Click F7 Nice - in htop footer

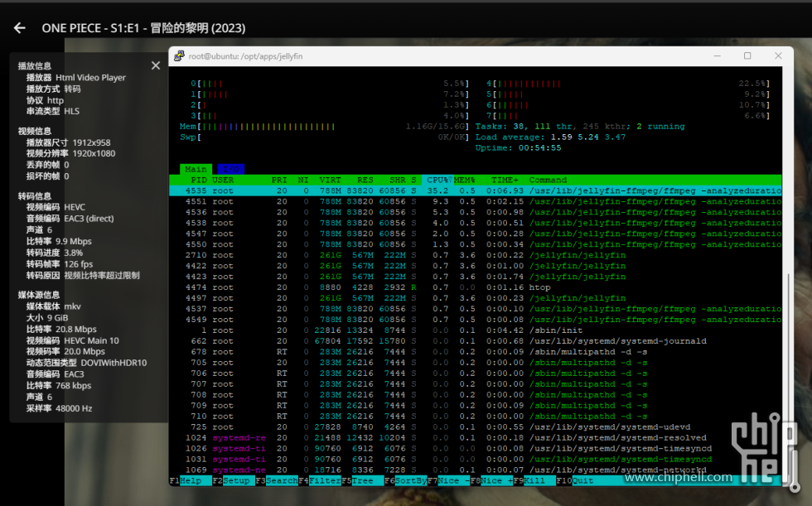(x=448, y=480)
